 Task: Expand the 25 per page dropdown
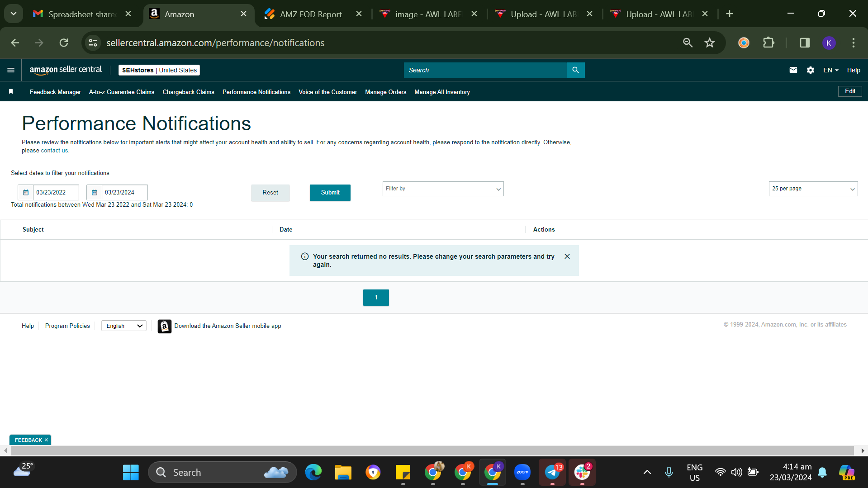pyautogui.click(x=813, y=189)
